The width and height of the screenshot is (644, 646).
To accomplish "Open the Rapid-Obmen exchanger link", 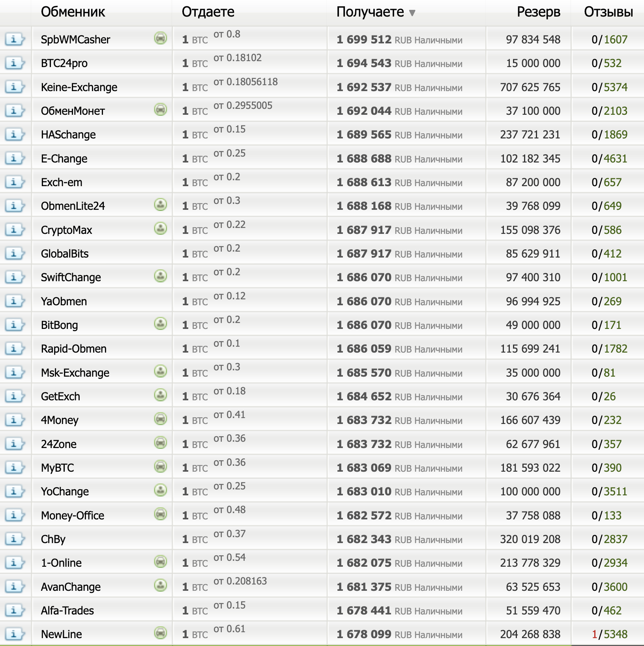I will (x=74, y=349).
